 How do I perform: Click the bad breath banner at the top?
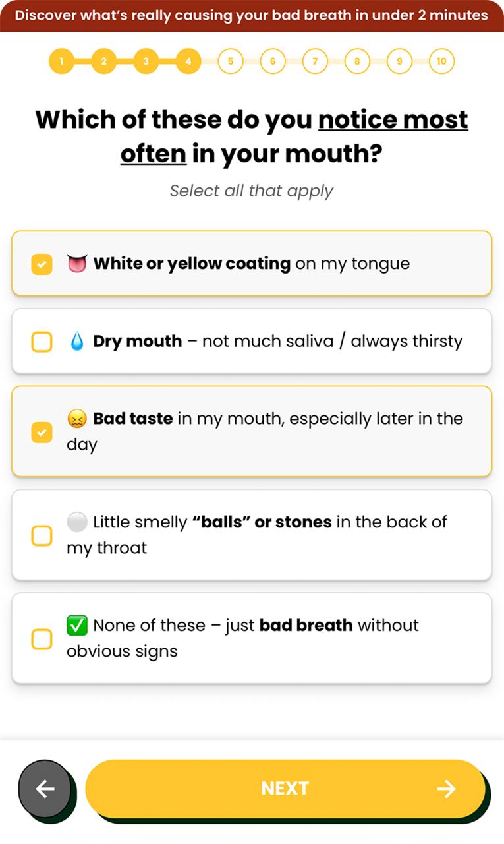point(252,15)
